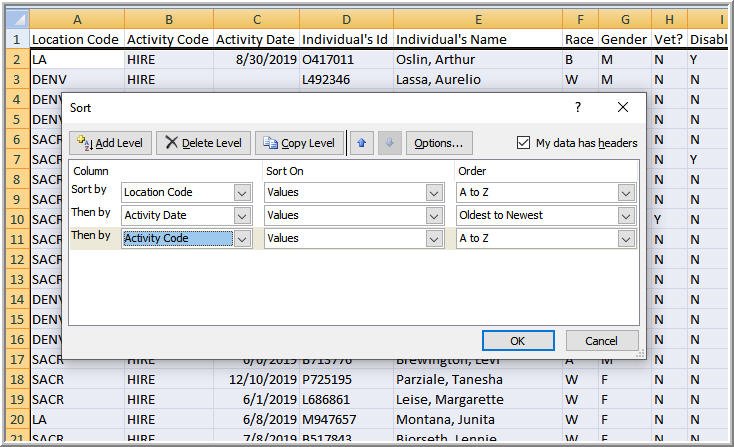Viewport: 734px width, 447px height.
Task: Confirm the sort with OK
Action: click(518, 341)
